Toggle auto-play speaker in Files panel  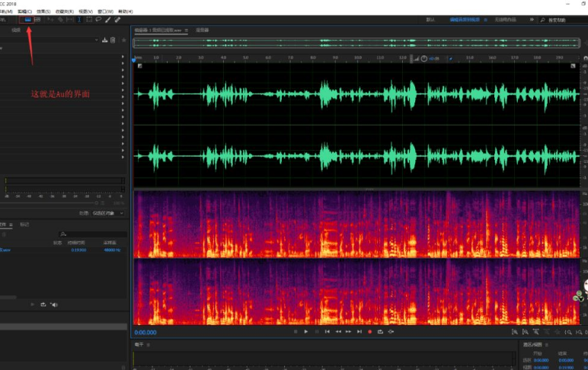click(x=54, y=305)
